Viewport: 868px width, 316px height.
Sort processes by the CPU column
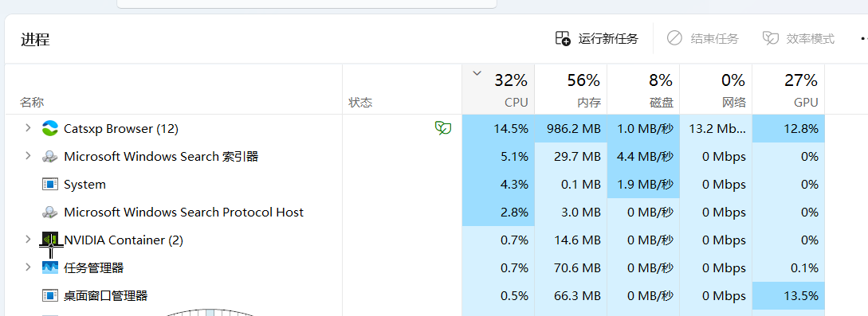point(498,89)
